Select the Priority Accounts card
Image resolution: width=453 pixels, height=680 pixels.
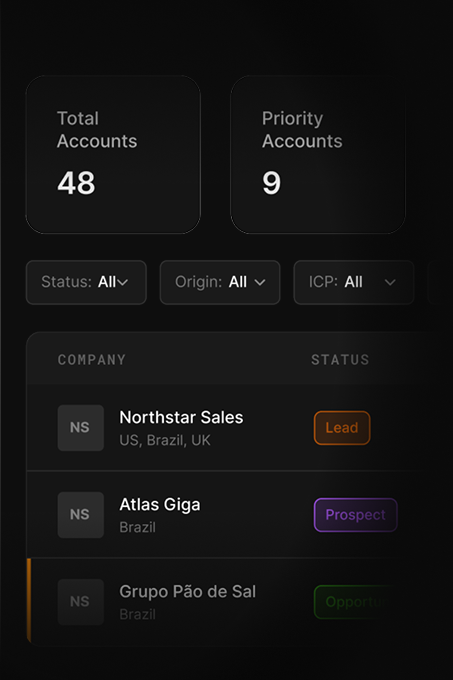tap(318, 155)
